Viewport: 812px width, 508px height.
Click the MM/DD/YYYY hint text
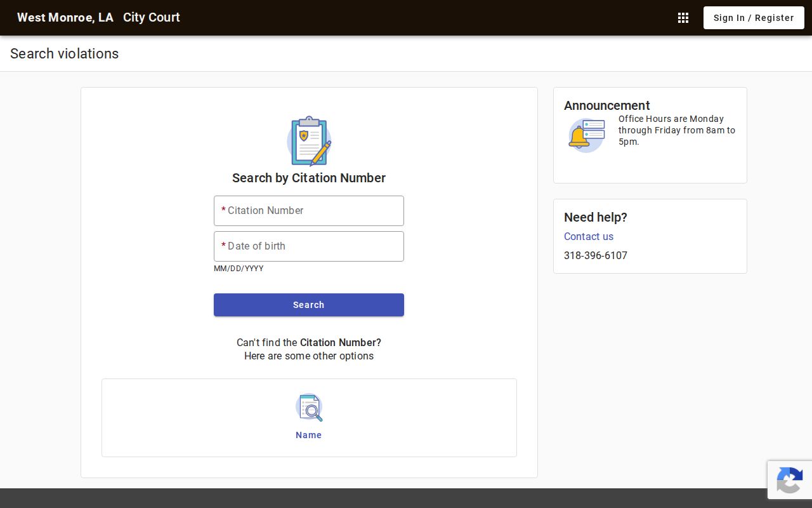239,269
